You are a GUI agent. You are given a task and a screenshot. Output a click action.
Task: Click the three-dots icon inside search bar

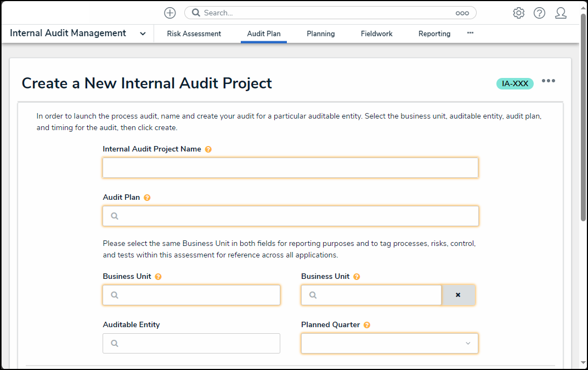(x=462, y=13)
